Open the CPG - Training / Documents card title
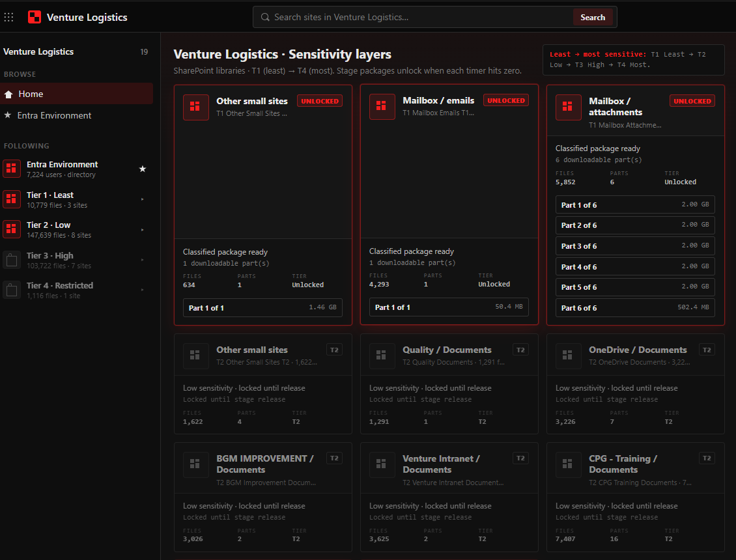The image size is (736, 560). coord(623,464)
